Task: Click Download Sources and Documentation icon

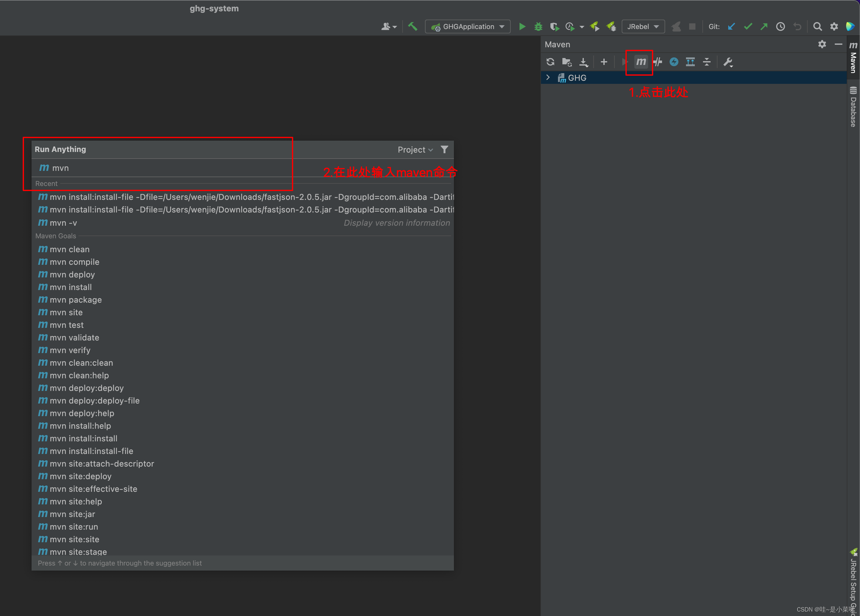Action: coord(584,62)
